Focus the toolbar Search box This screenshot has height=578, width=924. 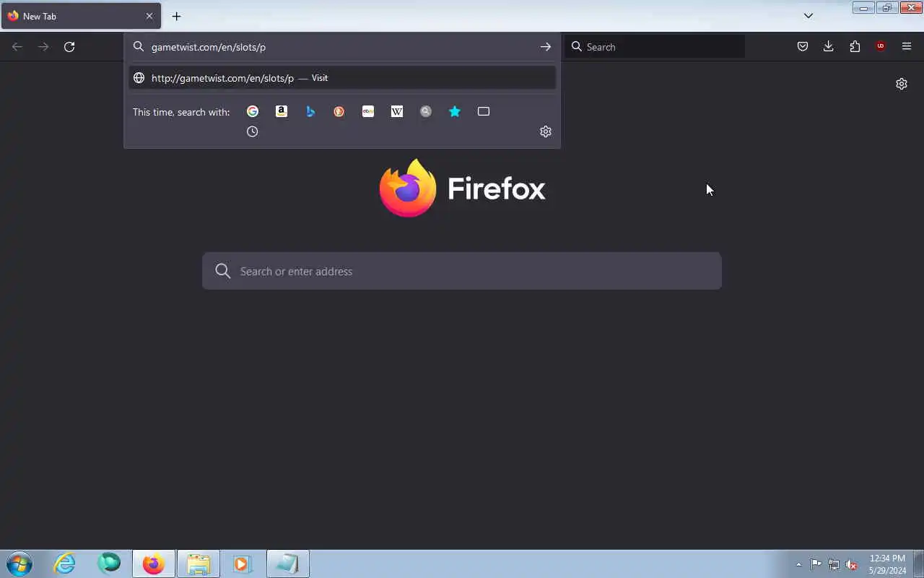pos(655,47)
